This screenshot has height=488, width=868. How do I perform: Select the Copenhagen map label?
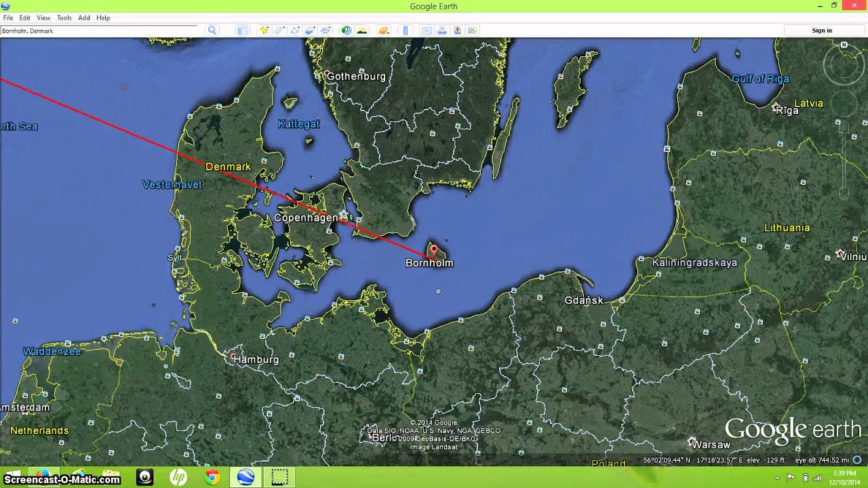(306, 218)
